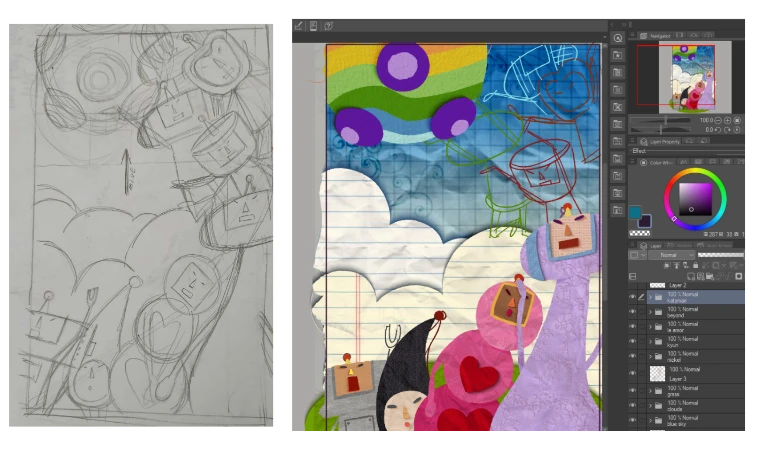Collapse the panel dock double-arrow icon
Screen dimensions: 764x455
[x=623, y=24]
